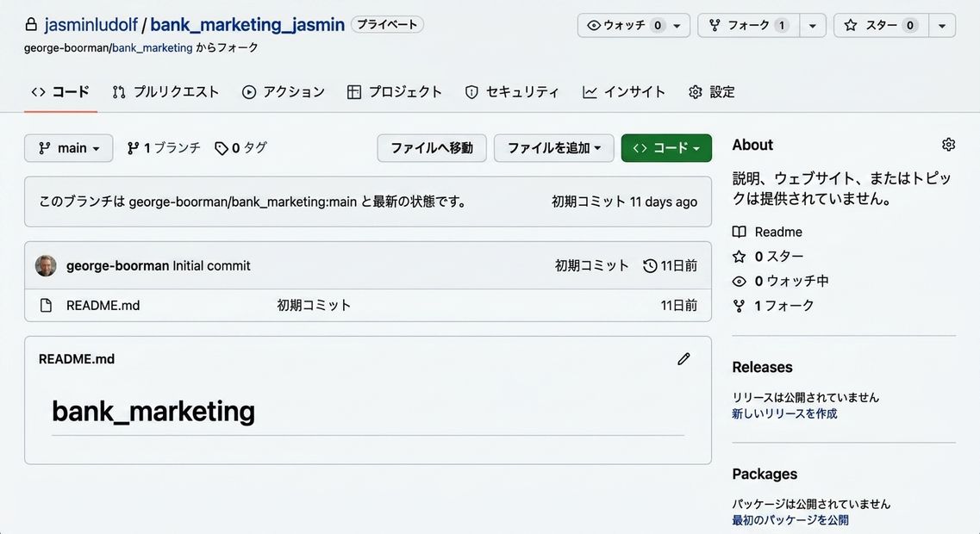Open the Readme link in About

coord(778,232)
